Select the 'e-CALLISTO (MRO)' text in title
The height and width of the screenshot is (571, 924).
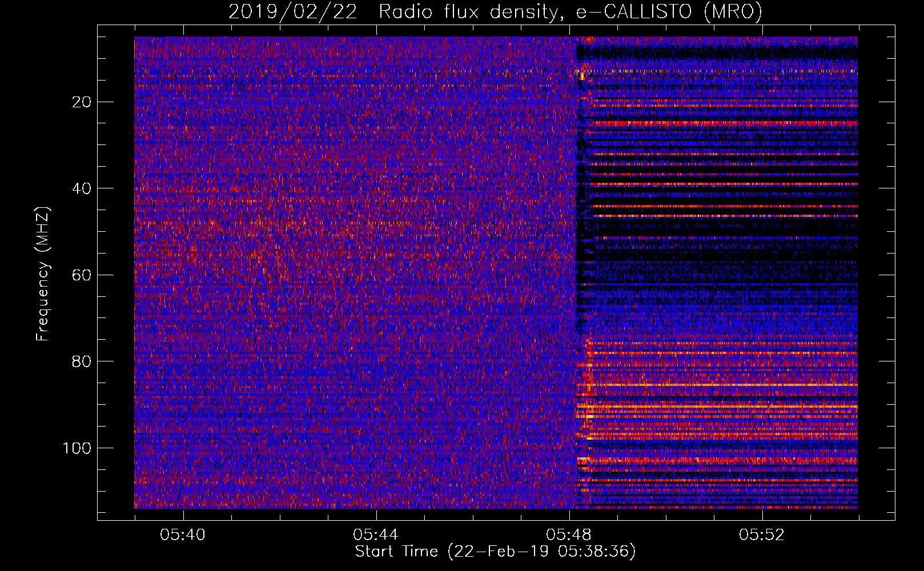tap(669, 12)
